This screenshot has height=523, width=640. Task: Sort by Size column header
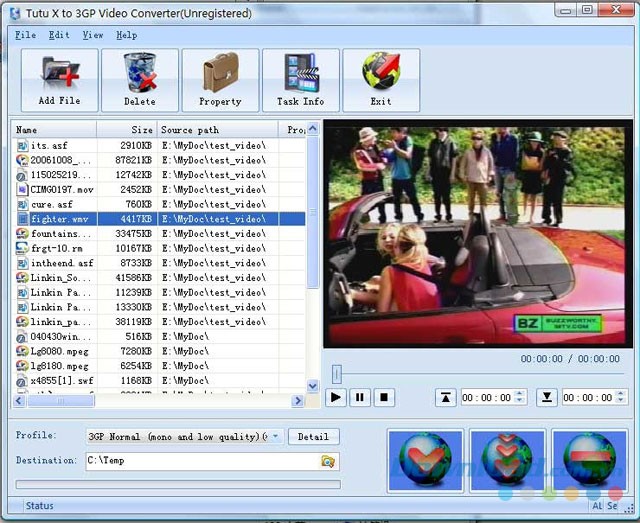coord(127,130)
